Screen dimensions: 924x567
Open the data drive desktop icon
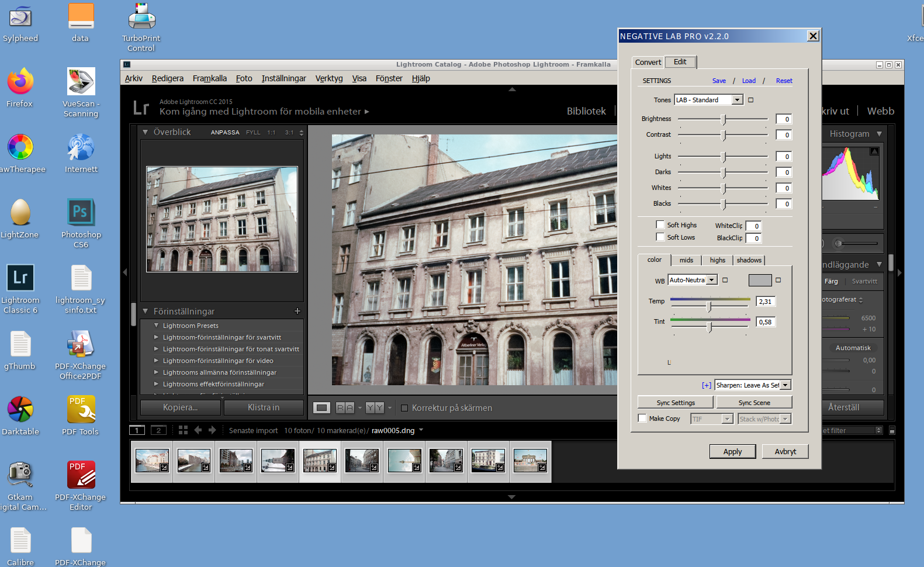(81, 23)
